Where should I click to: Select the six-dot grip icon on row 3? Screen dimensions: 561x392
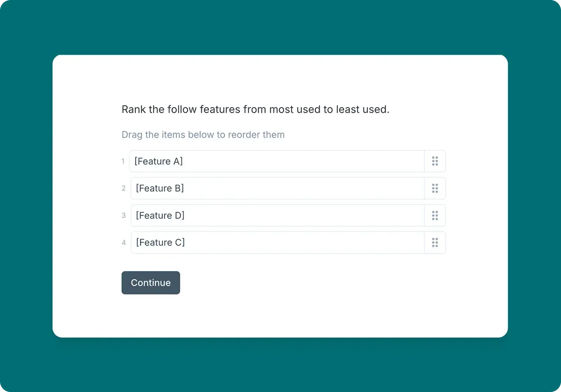(435, 215)
